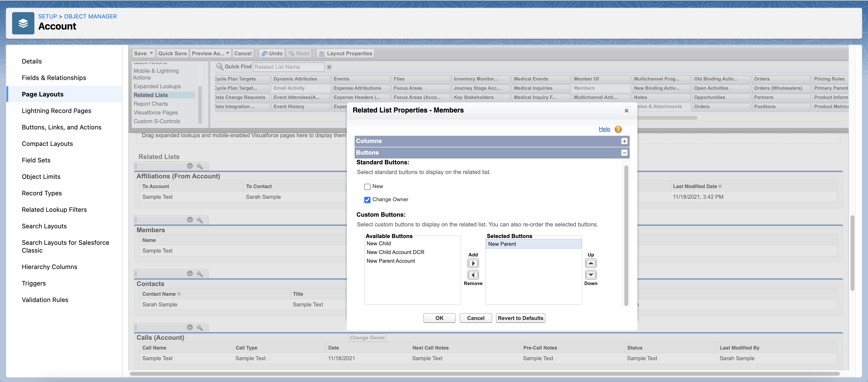Uncheck the Change Owner checkbox
Screen dimensions: 868x382
(x=367, y=199)
